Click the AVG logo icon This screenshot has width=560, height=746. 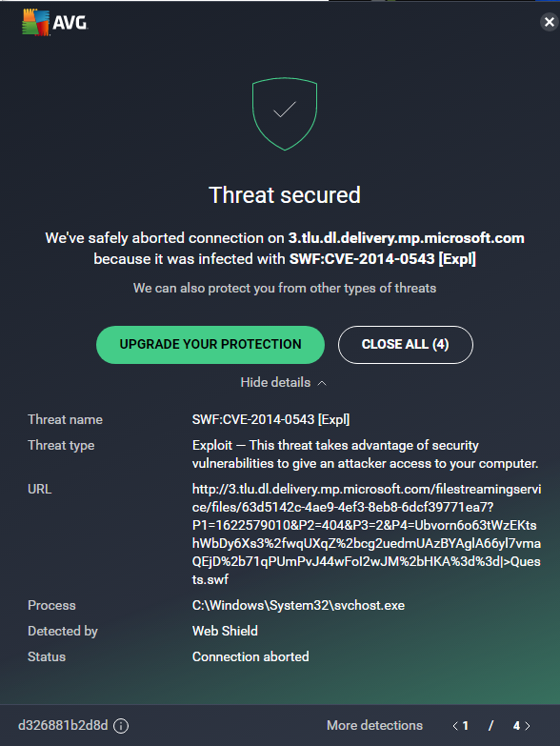click(x=35, y=22)
